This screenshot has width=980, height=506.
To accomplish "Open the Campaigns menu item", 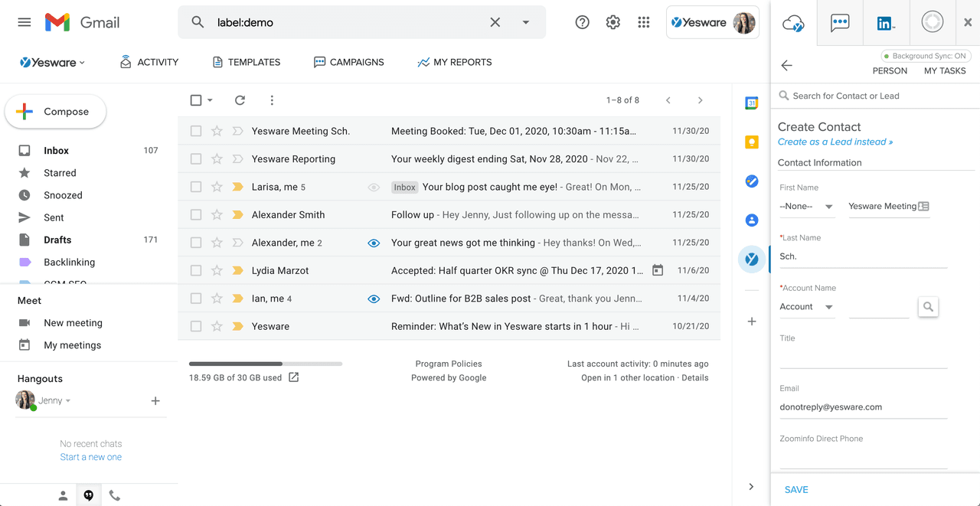I will (x=349, y=62).
